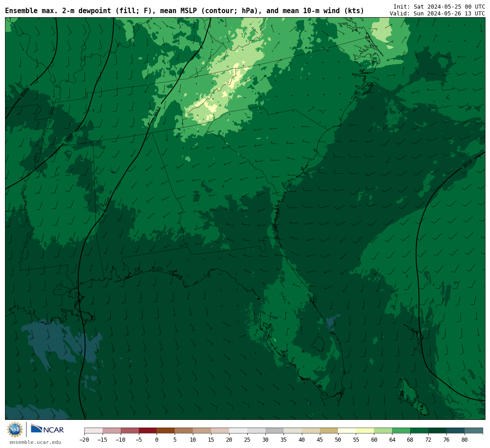490x448 pixels.
Task: Click the Init: Sat 2024-05-25 00 UTC text
Action: [439, 6]
